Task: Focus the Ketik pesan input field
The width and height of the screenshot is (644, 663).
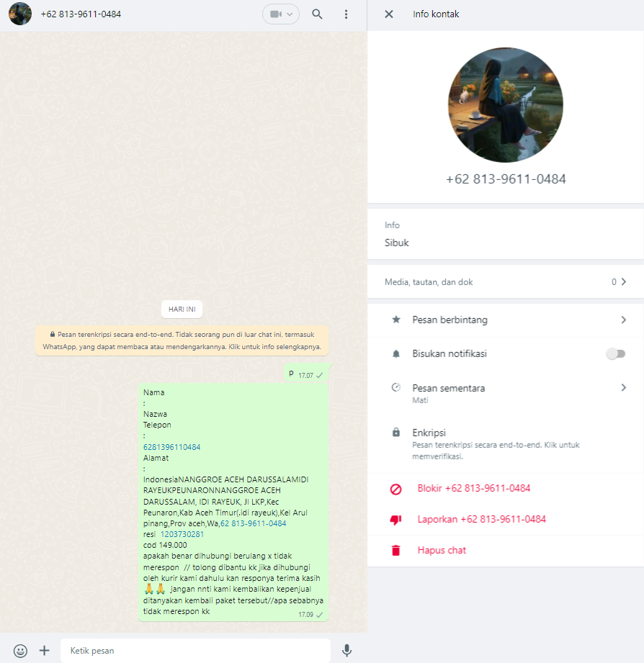Action: pos(195,651)
